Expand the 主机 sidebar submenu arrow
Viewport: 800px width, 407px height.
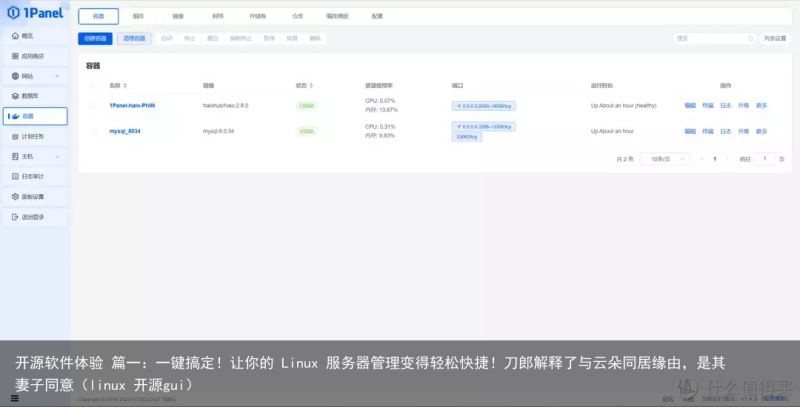point(57,157)
